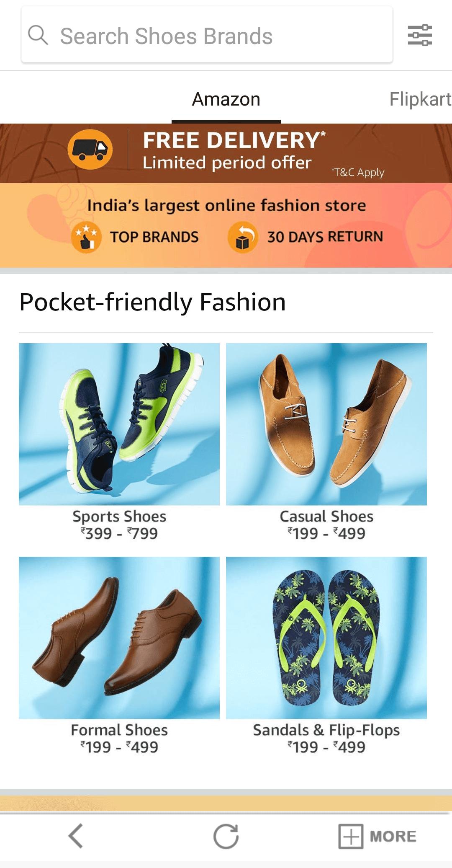The height and width of the screenshot is (868, 452).
Task: Open the Sports Shoes product image
Action: coord(119,424)
